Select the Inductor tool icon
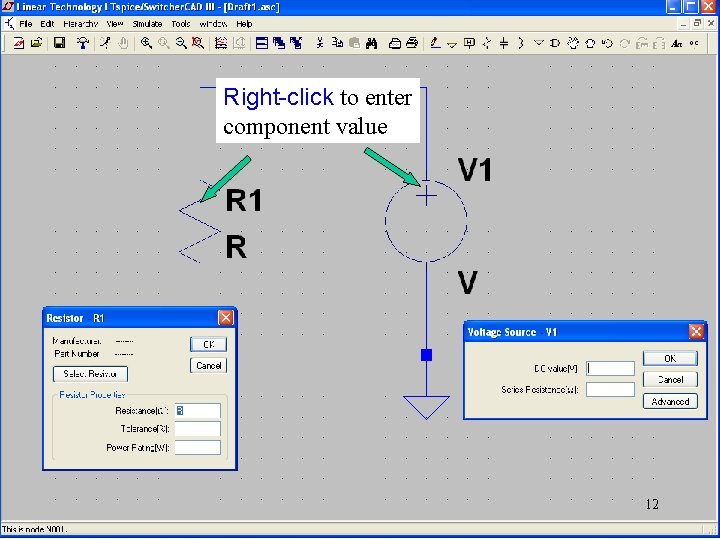The image size is (720, 540). [521, 43]
